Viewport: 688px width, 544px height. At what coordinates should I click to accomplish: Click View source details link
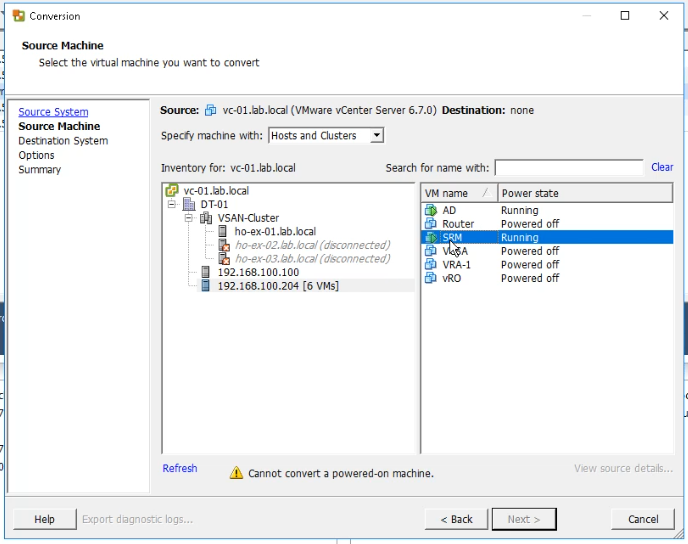(x=624, y=468)
